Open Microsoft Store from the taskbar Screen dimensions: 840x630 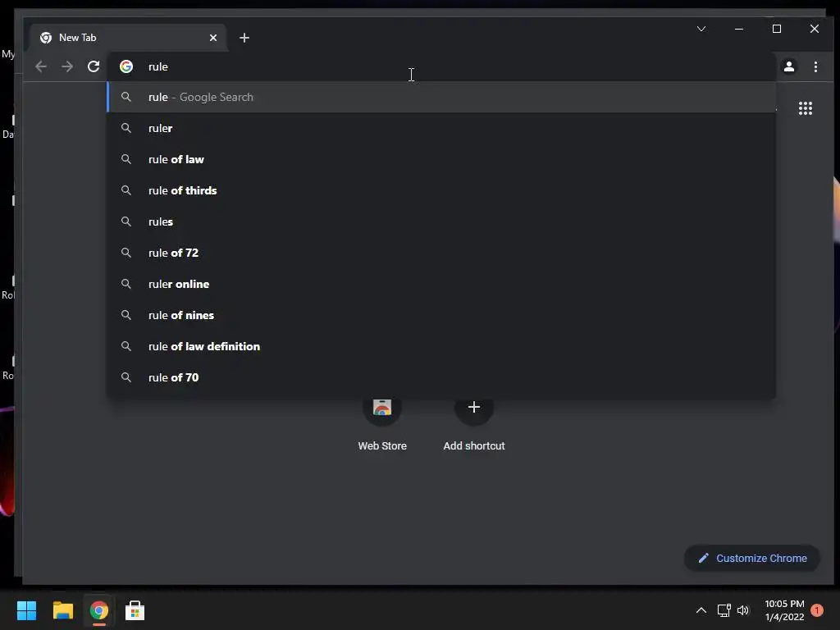coord(135,610)
